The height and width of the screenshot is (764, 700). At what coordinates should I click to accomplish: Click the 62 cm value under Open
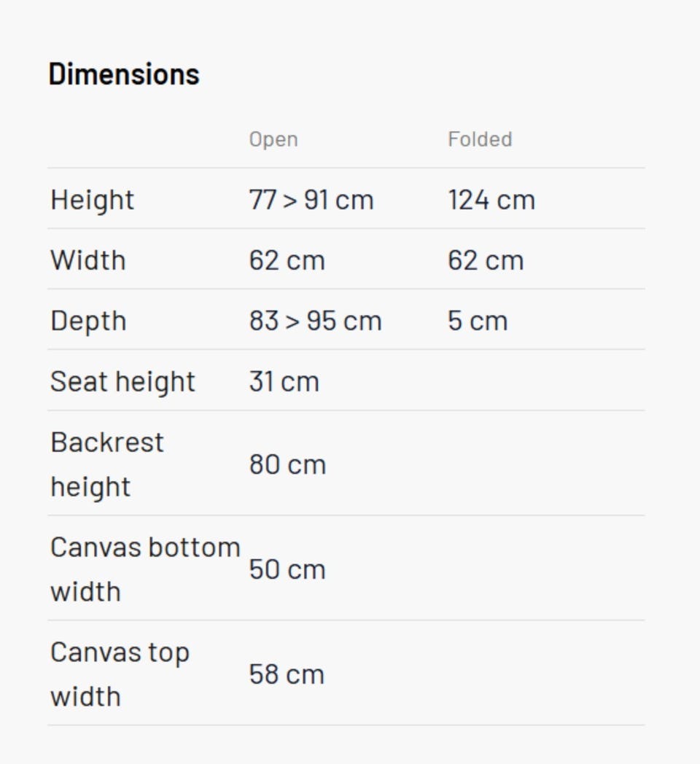[287, 260]
